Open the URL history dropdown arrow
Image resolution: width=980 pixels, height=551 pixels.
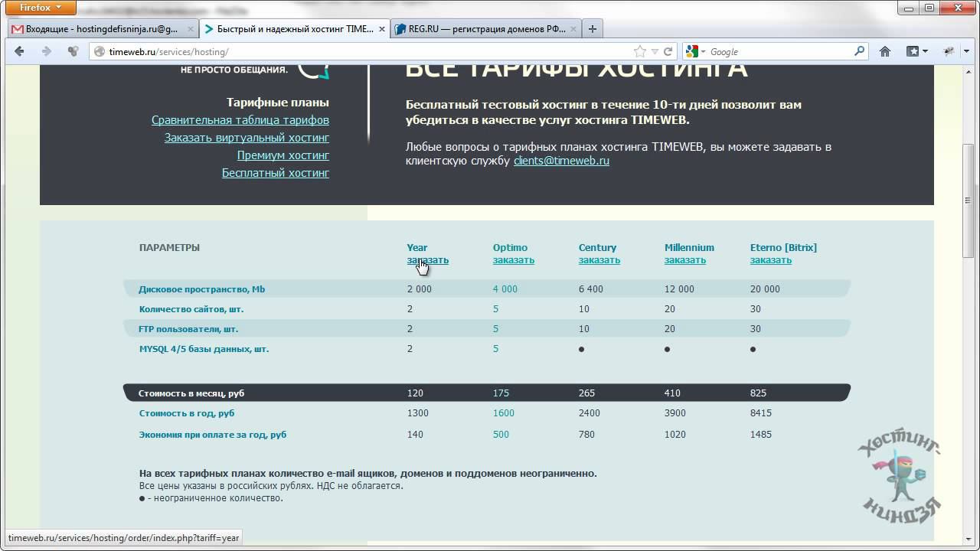point(655,51)
